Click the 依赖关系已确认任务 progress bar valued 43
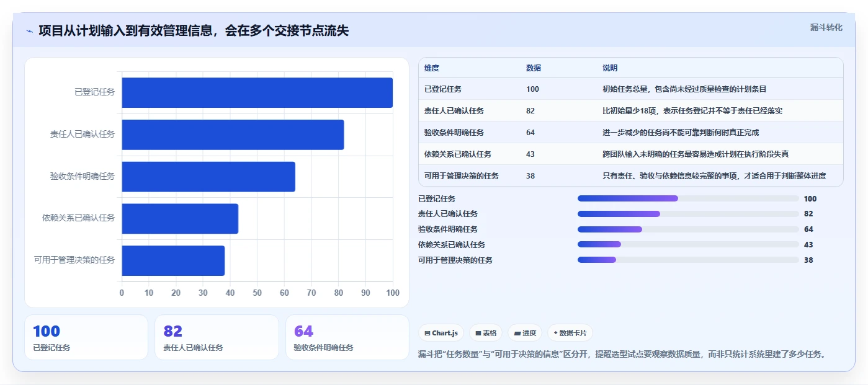The image size is (868, 385). coord(688,244)
